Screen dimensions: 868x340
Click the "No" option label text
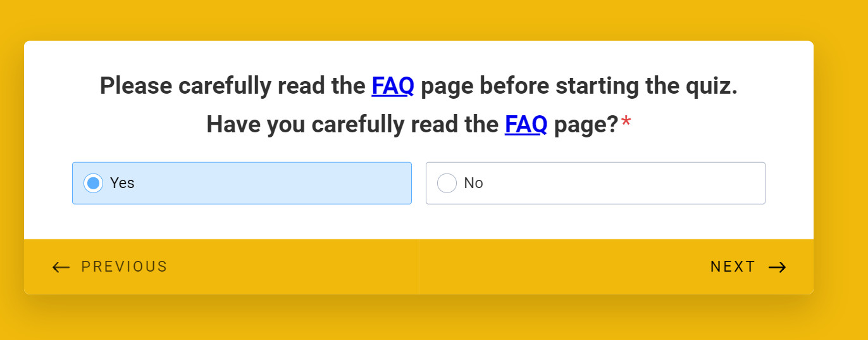click(473, 183)
